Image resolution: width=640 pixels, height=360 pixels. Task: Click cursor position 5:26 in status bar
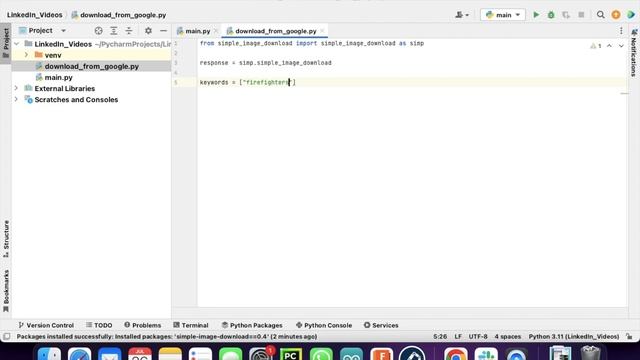coord(440,337)
